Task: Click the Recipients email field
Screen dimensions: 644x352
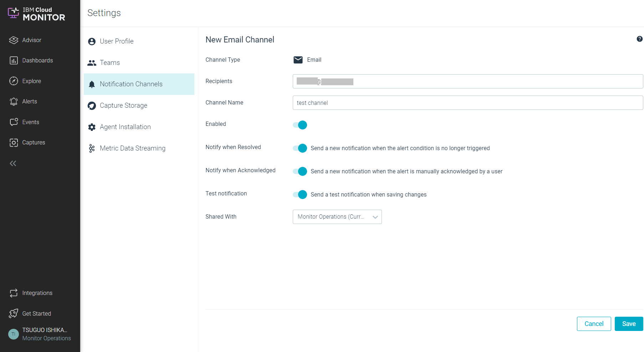Action: (468, 81)
